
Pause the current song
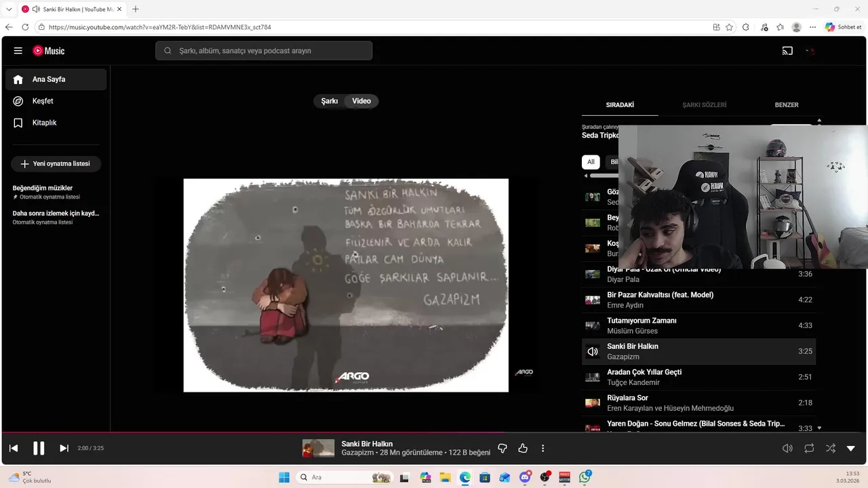pyautogui.click(x=39, y=448)
